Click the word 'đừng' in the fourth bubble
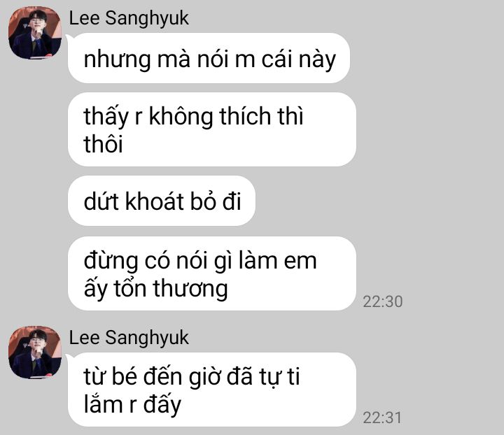 tap(111, 262)
